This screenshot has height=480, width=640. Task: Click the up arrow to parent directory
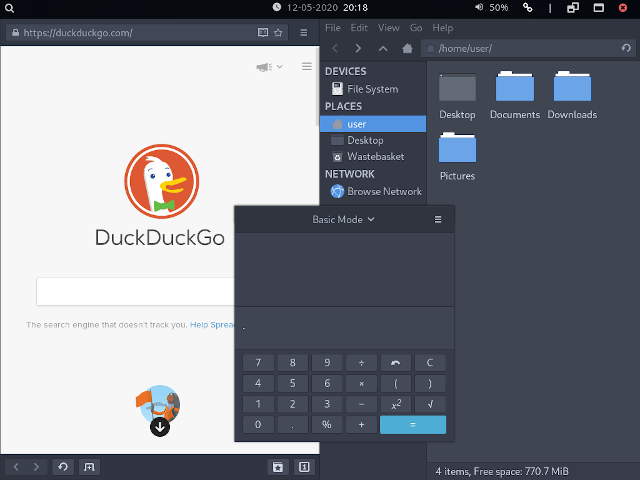tap(383, 48)
